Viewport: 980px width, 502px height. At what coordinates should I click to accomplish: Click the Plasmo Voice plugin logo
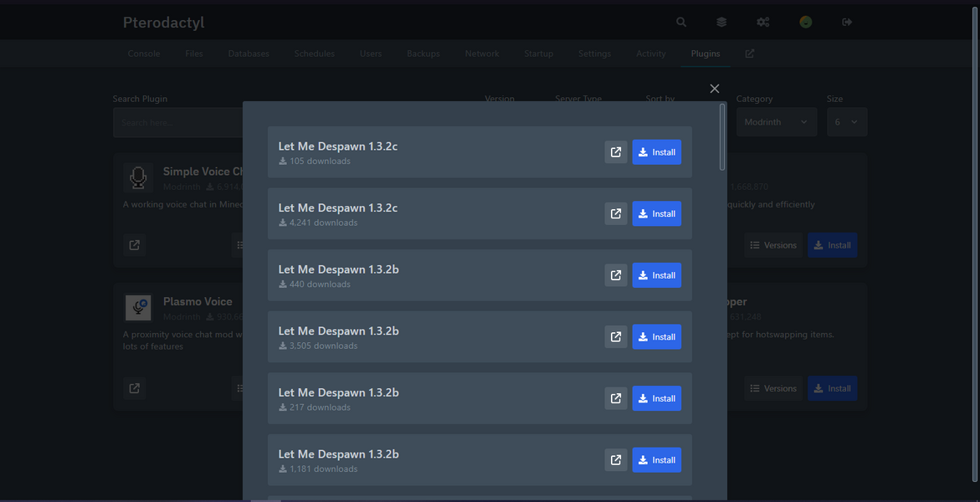[x=138, y=307]
